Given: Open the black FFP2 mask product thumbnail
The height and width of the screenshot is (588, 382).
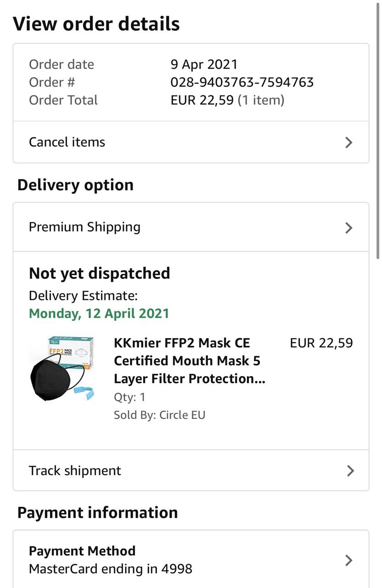Looking at the screenshot, I should (62, 368).
